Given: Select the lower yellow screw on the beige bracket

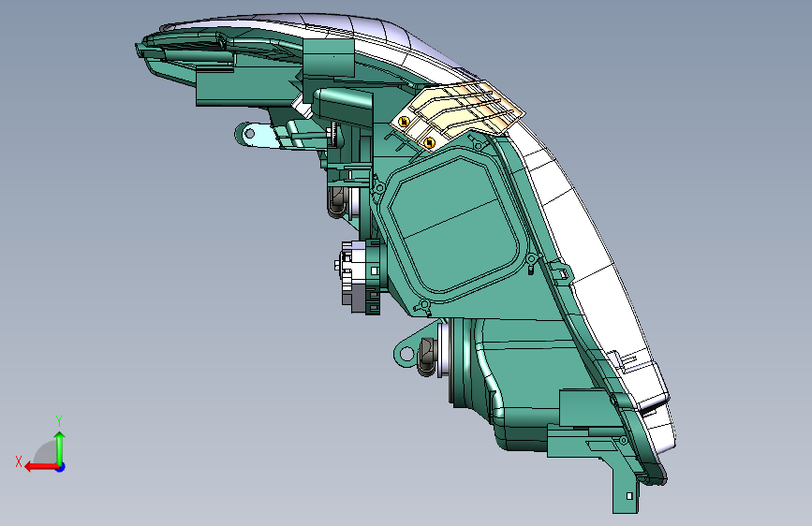Looking at the screenshot, I should [429, 142].
